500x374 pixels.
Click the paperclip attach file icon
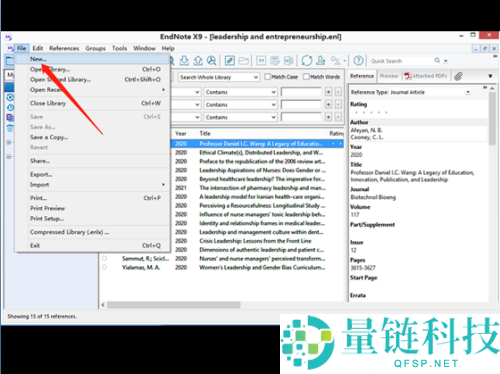coord(458,76)
